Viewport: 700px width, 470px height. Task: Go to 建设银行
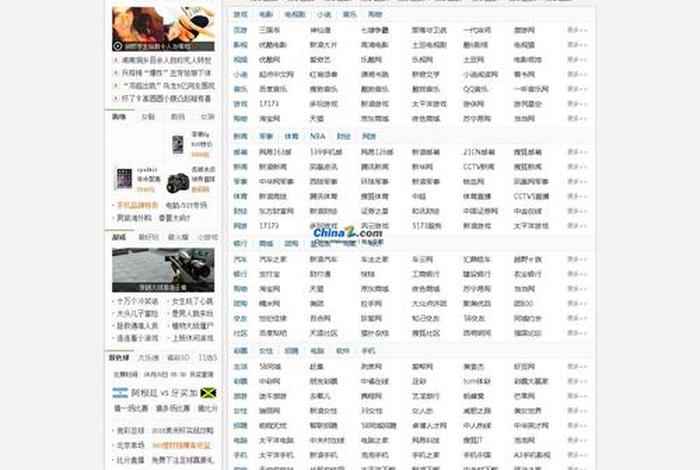(477, 274)
